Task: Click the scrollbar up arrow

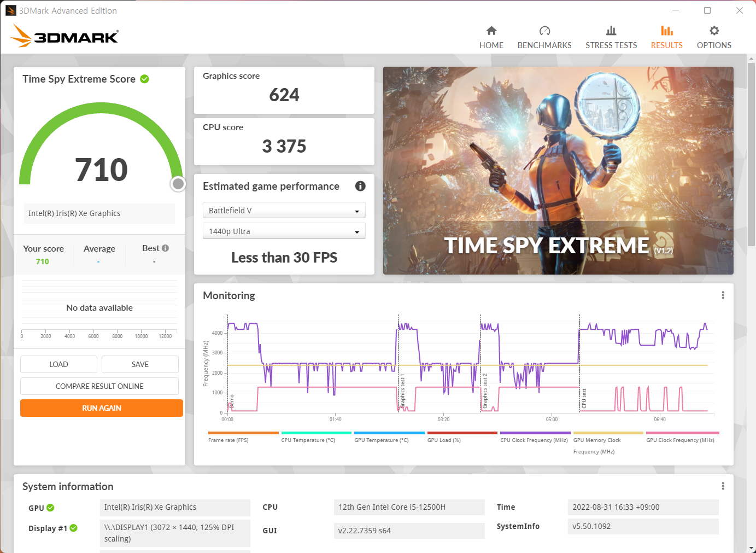Action: click(x=752, y=57)
